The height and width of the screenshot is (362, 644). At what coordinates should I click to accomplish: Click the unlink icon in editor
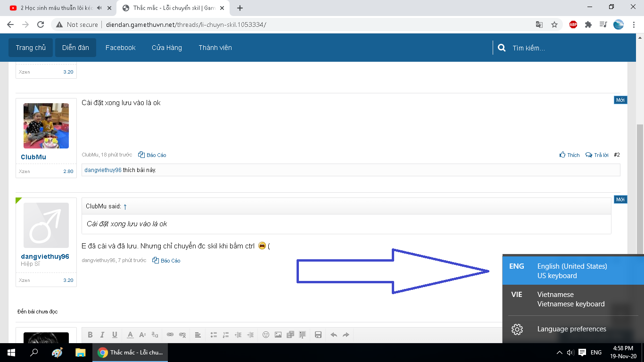182,335
